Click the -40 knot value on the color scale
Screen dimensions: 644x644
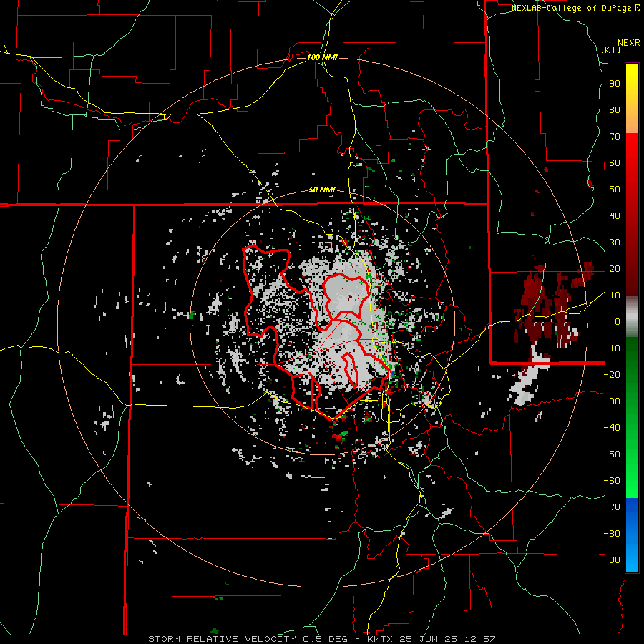coord(612,428)
